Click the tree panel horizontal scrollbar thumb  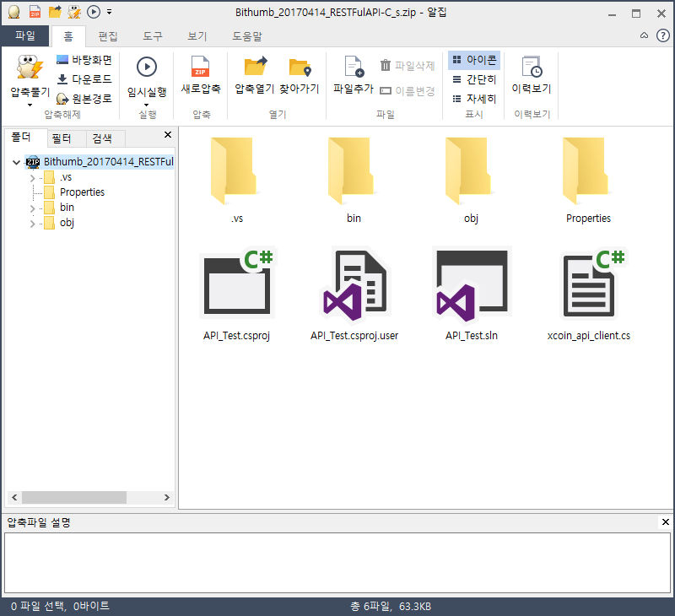(x=74, y=498)
